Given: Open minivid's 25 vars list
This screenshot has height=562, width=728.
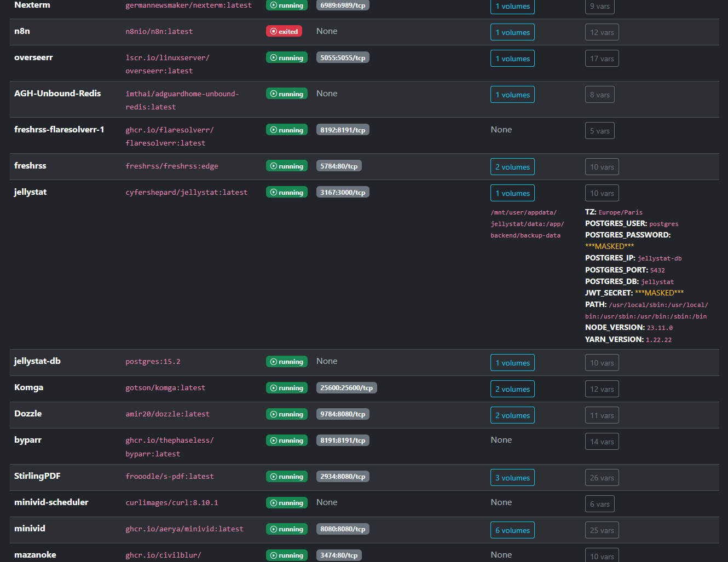Looking at the screenshot, I should click(602, 530).
